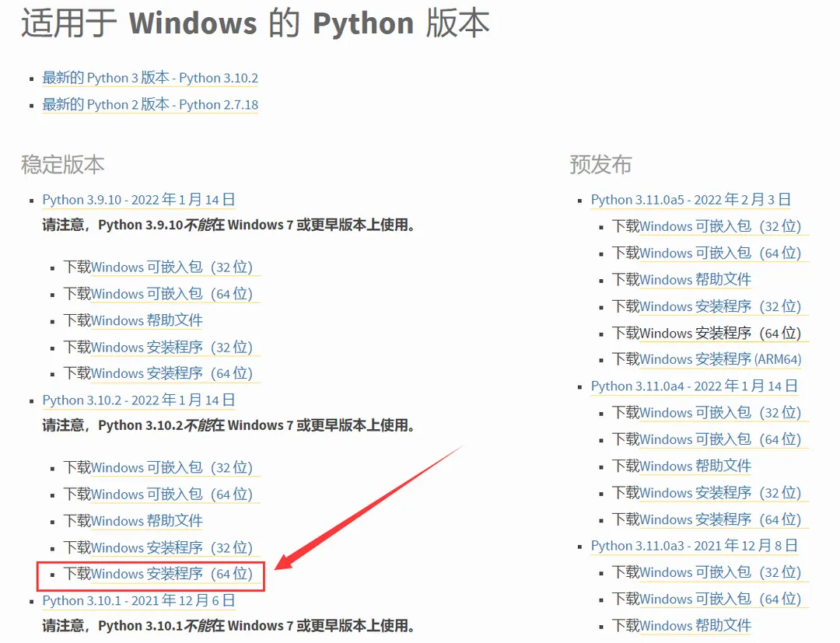840x643 pixels.
Task: Click the page title 适用于 Windows 的 Python 版本
Action: click(x=256, y=23)
